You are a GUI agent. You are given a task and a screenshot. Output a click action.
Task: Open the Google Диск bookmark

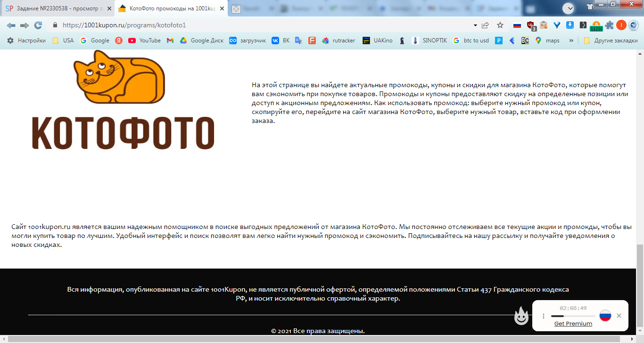[202, 41]
